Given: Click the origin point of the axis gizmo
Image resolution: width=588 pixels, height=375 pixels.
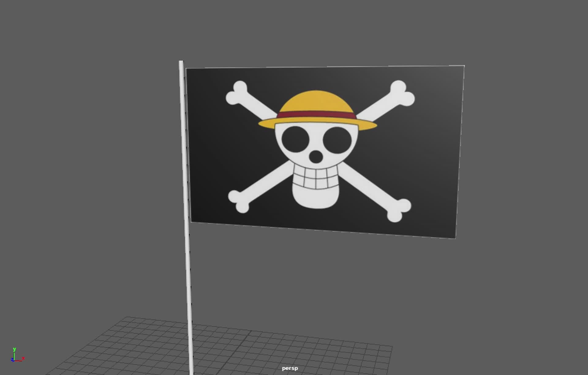Looking at the screenshot, I should [x=14, y=360].
